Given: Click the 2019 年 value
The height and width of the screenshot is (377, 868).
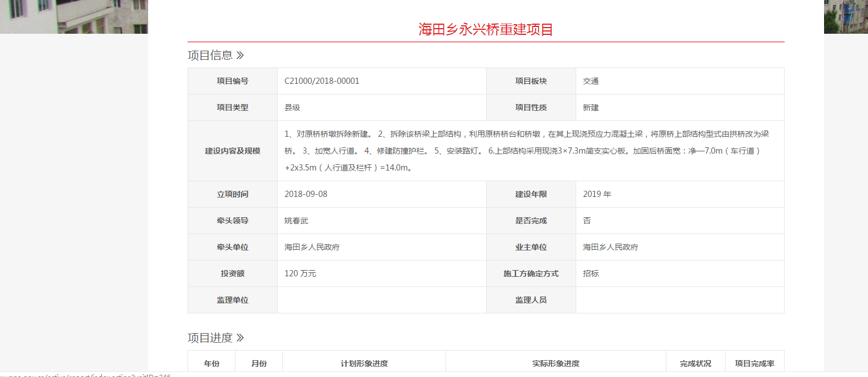Looking at the screenshot, I should coord(597,194).
